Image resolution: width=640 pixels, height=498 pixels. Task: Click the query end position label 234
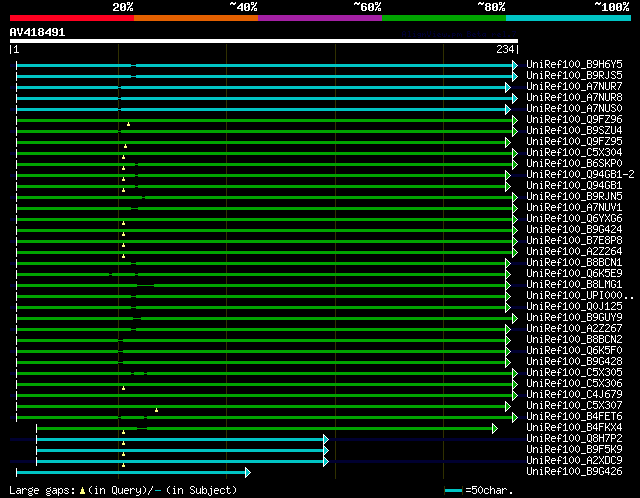pos(505,49)
